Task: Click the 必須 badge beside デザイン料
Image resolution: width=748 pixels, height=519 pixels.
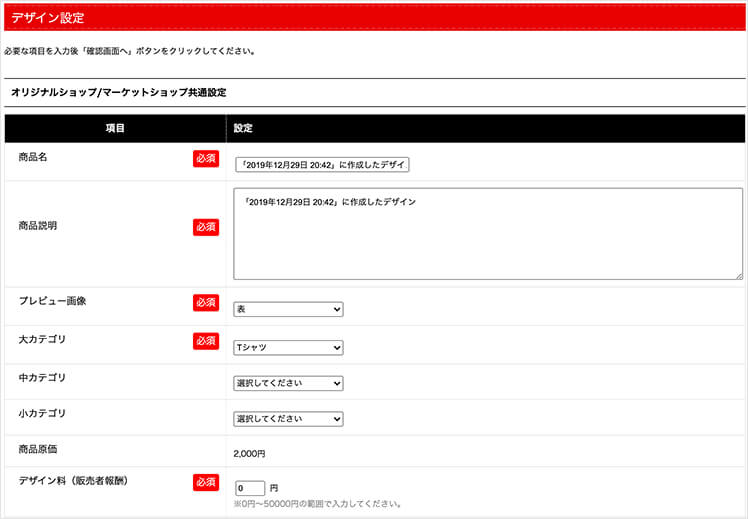Action: [206, 482]
